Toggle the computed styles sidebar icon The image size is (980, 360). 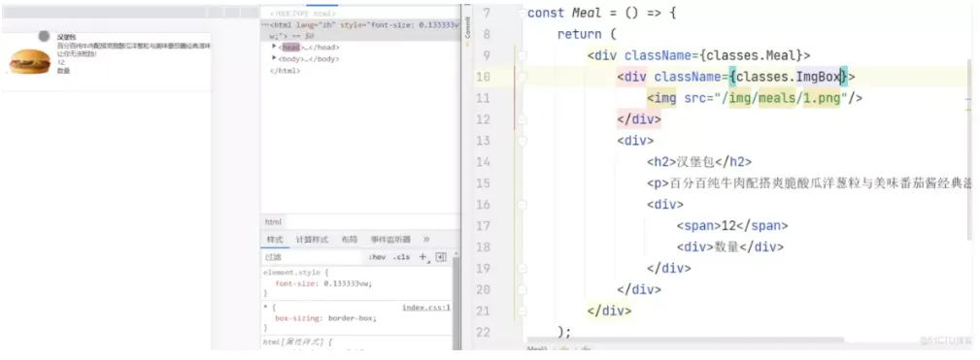(441, 256)
